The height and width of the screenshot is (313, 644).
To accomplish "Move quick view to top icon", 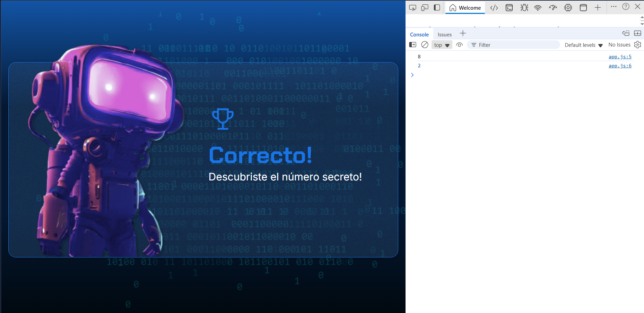I will click(626, 33).
